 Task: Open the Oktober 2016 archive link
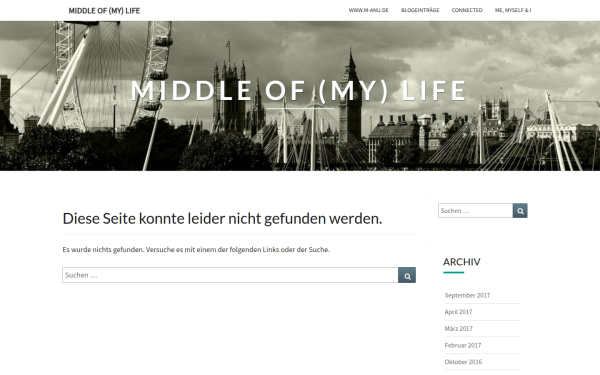pos(463,362)
